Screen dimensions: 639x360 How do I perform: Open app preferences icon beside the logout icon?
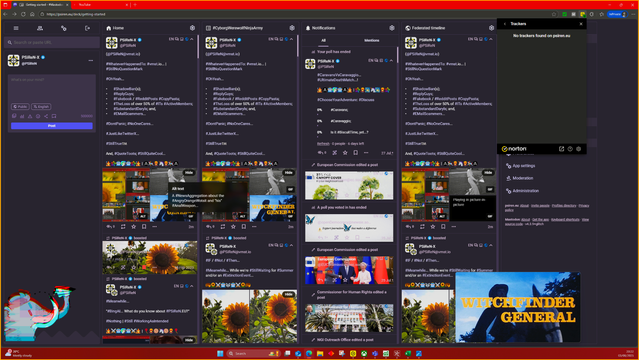(64, 28)
